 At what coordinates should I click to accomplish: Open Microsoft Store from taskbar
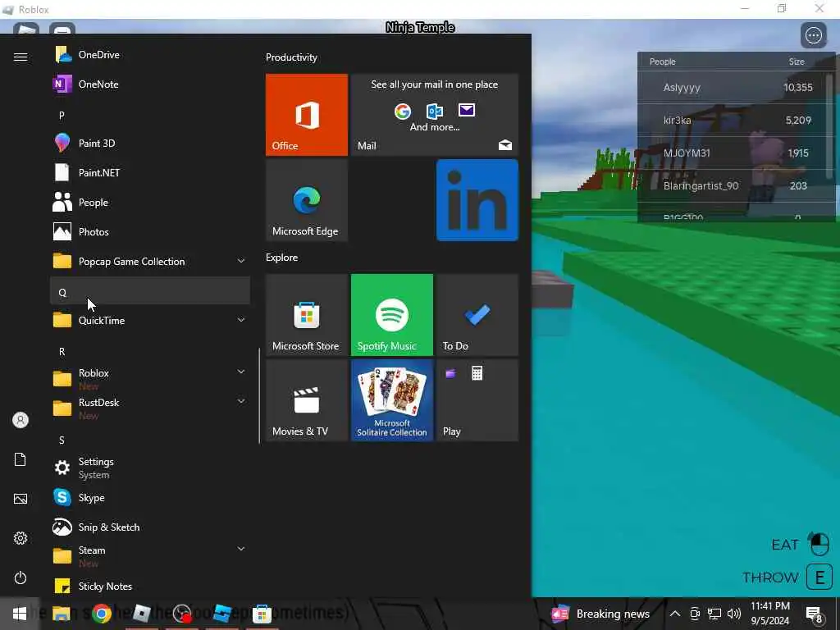click(x=262, y=614)
